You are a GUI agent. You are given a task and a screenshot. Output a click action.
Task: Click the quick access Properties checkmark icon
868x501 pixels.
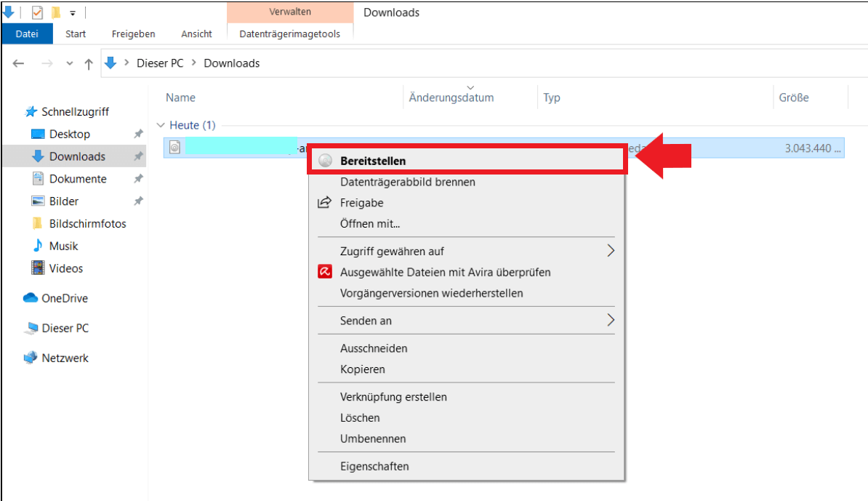(x=38, y=12)
